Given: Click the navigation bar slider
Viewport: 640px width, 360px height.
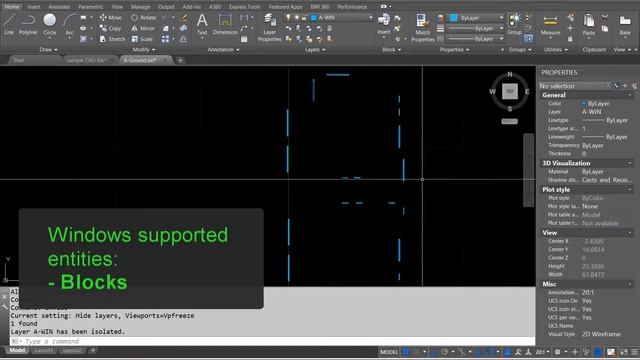Looking at the screenshot, I should [x=529, y=170].
